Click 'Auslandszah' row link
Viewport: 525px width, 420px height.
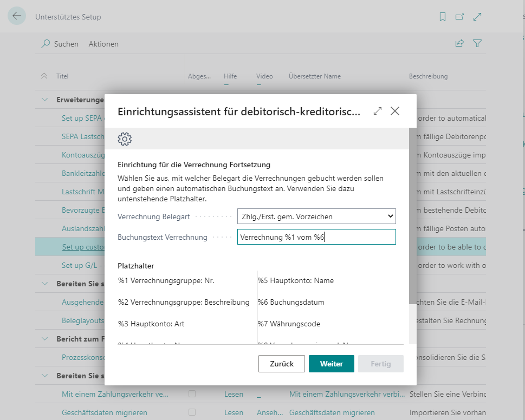click(83, 228)
